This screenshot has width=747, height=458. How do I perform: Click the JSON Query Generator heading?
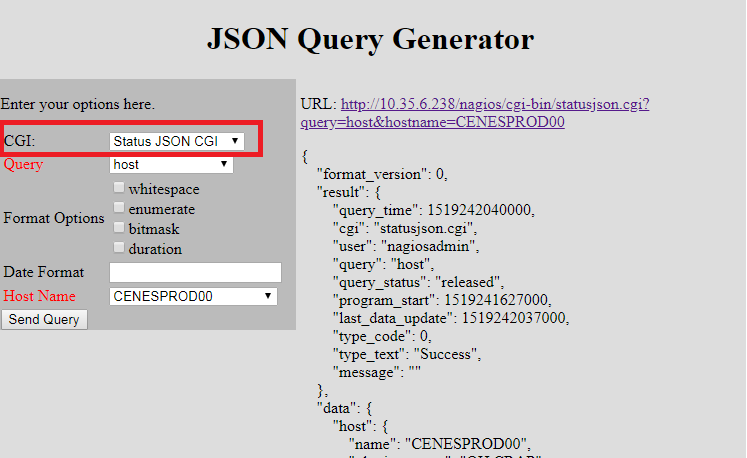[370, 40]
